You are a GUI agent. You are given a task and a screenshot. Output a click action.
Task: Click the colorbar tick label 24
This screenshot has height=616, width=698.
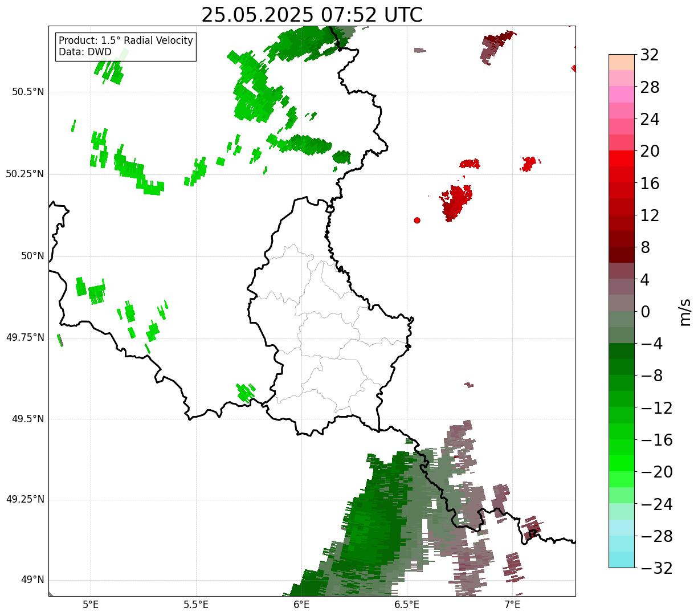pos(650,119)
